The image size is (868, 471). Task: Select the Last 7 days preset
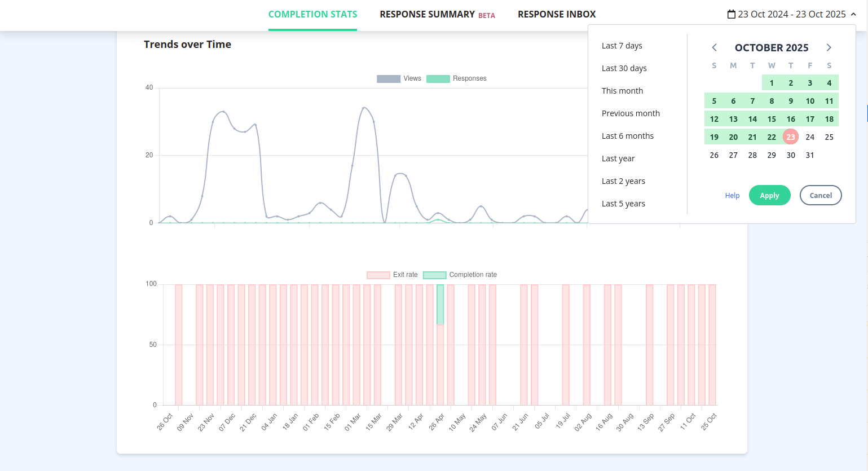pyautogui.click(x=622, y=46)
